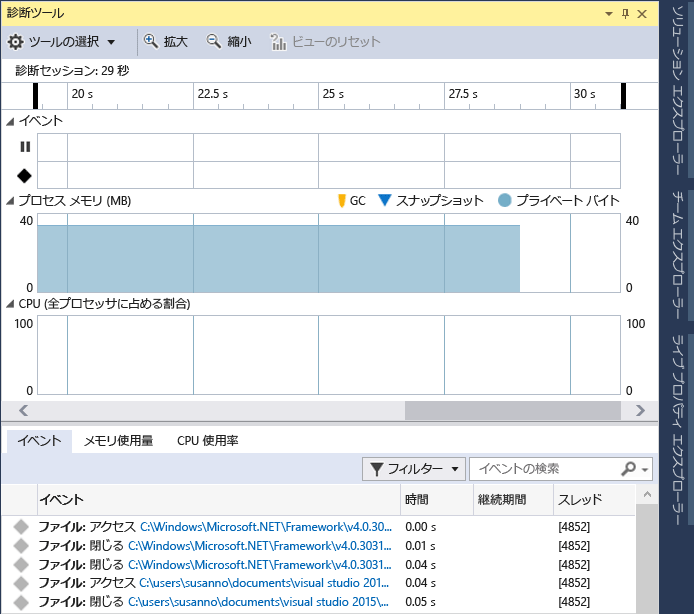Click the 25 s timeline mark

[333, 94]
